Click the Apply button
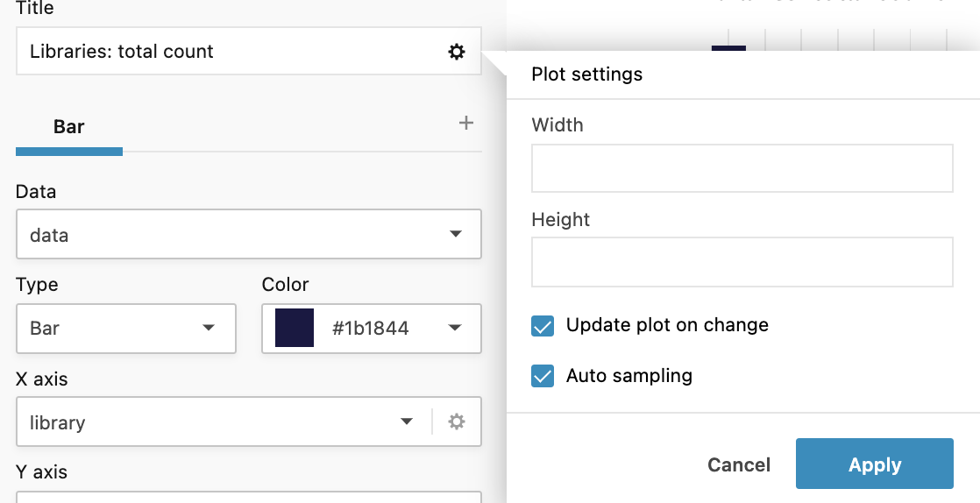This screenshot has width=980, height=503. coord(874,464)
